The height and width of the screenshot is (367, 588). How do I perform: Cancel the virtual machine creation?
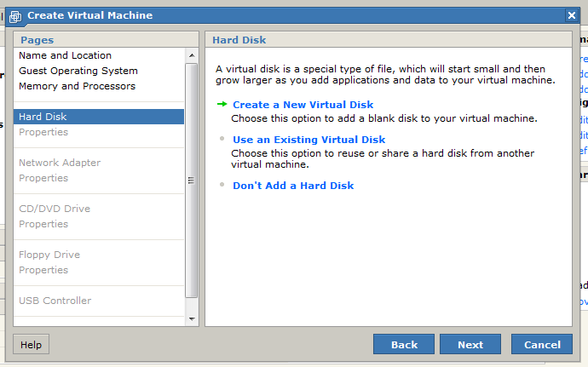[542, 345]
